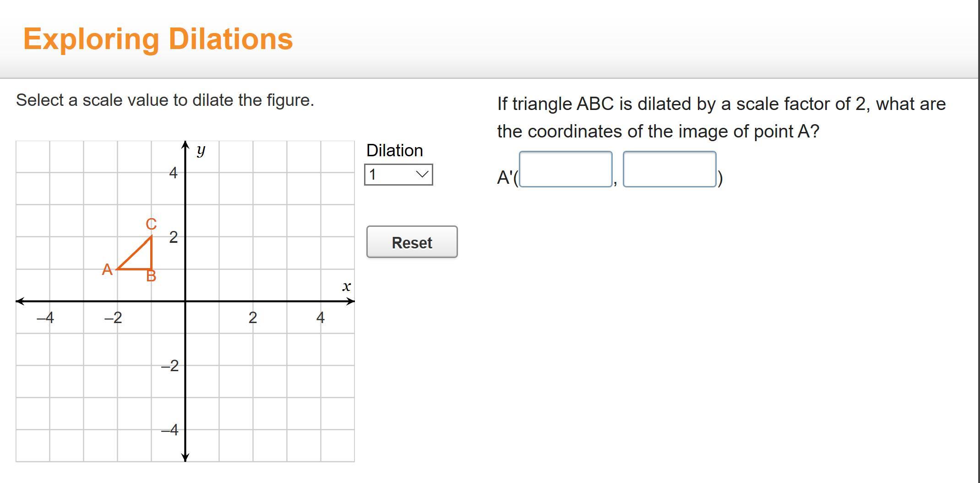This screenshot has height=483, width=980.
Task: Click the Exploring Dilations heading
Action: [x=158, y=39]
